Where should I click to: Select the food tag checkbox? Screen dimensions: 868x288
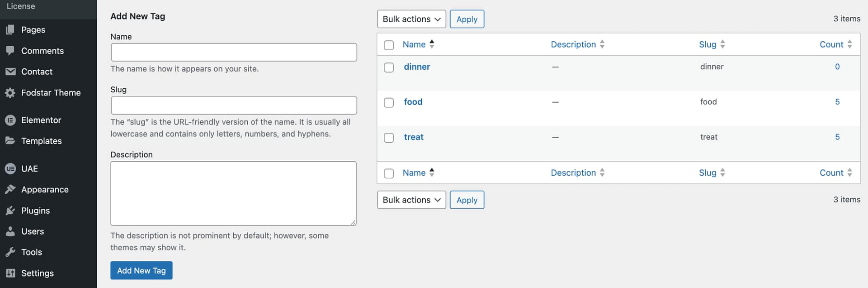pyautogui.click(x=389, y=103)
